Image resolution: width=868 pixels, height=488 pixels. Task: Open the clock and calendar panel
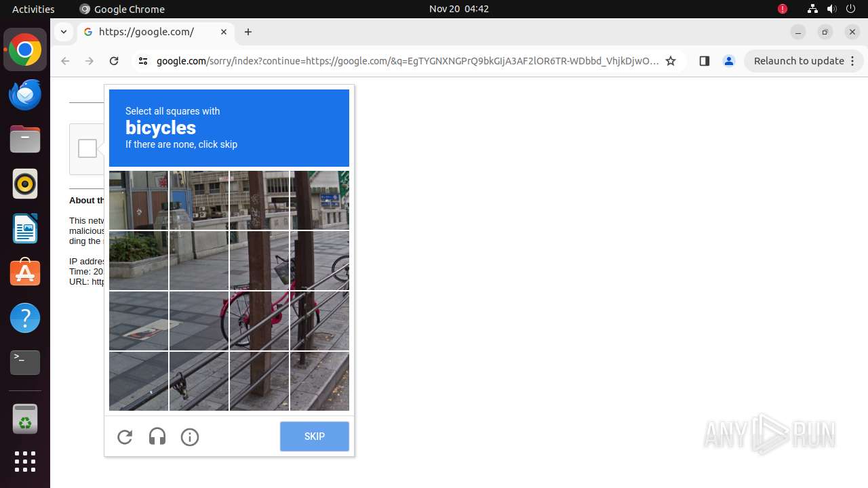[459, 9]
